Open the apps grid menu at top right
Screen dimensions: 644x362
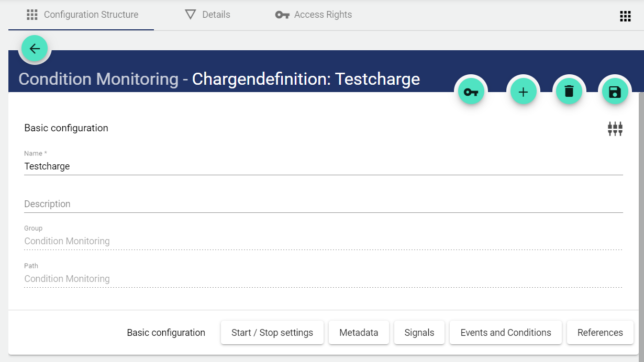[x=625, y=16]
